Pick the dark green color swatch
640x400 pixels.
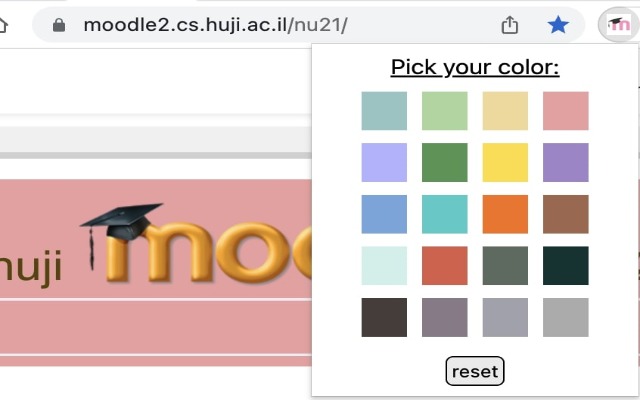[445, 162]
